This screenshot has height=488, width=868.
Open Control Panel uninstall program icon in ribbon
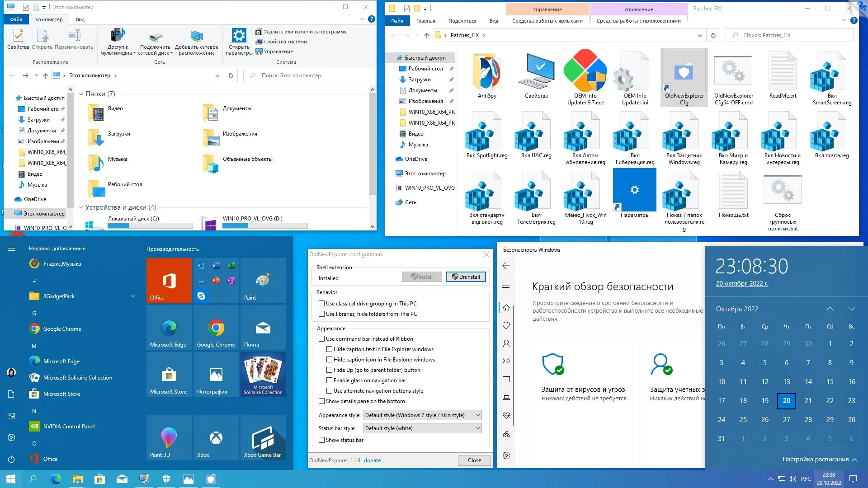pyautogui.click(x=259, y=32)
